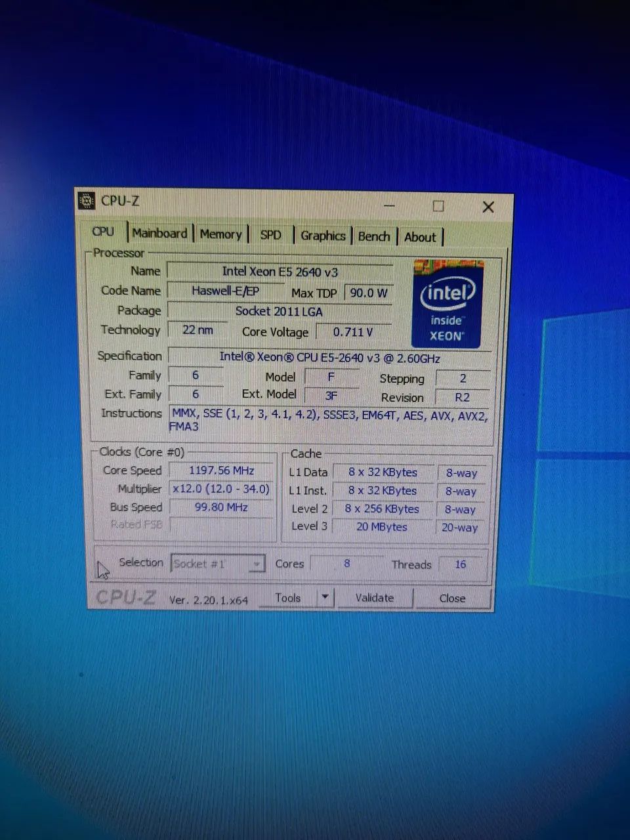Click the Bus Speed value 99.80 MHz
630x840 pixels.
(221, 507)
